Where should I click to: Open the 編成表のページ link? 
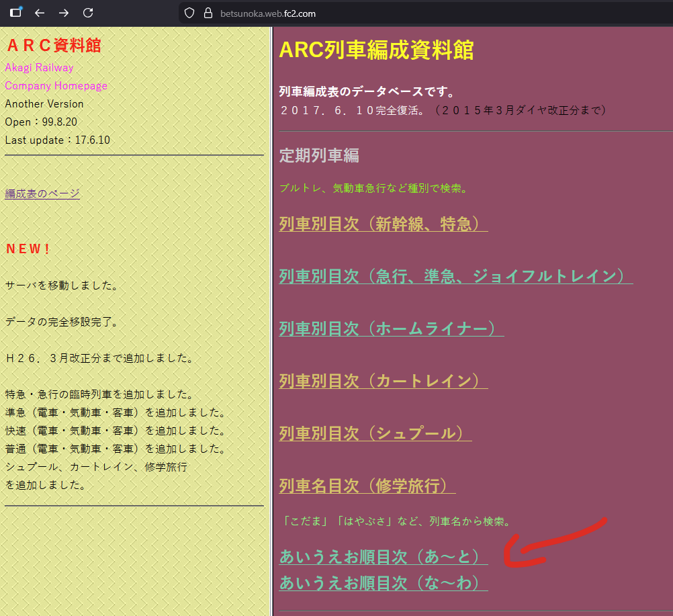click(42, 193)
